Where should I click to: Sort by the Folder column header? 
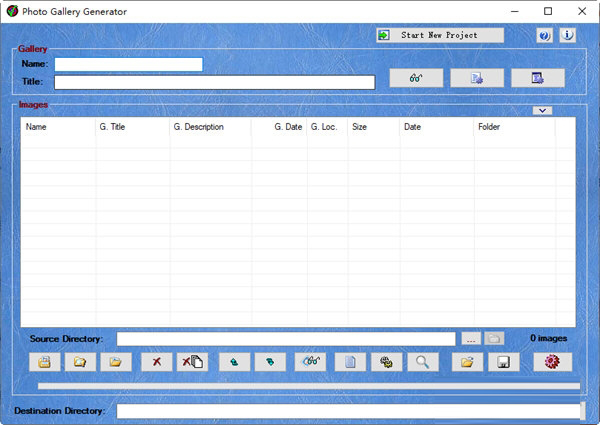click(x=514, y=127)
